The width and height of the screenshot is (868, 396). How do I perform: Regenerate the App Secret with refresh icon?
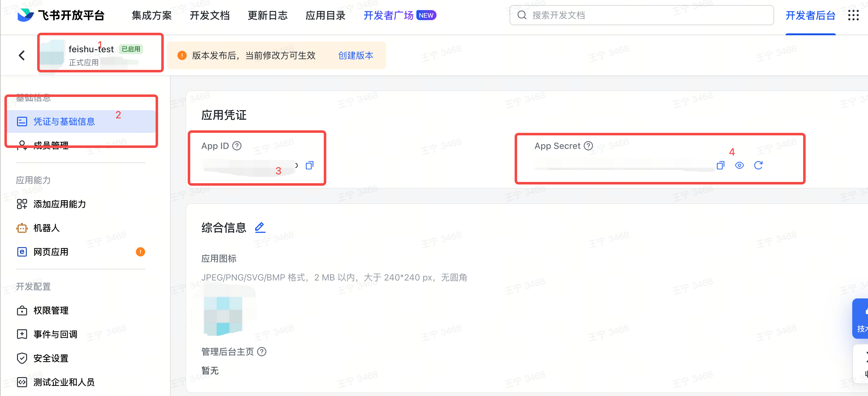coord(758,165)
